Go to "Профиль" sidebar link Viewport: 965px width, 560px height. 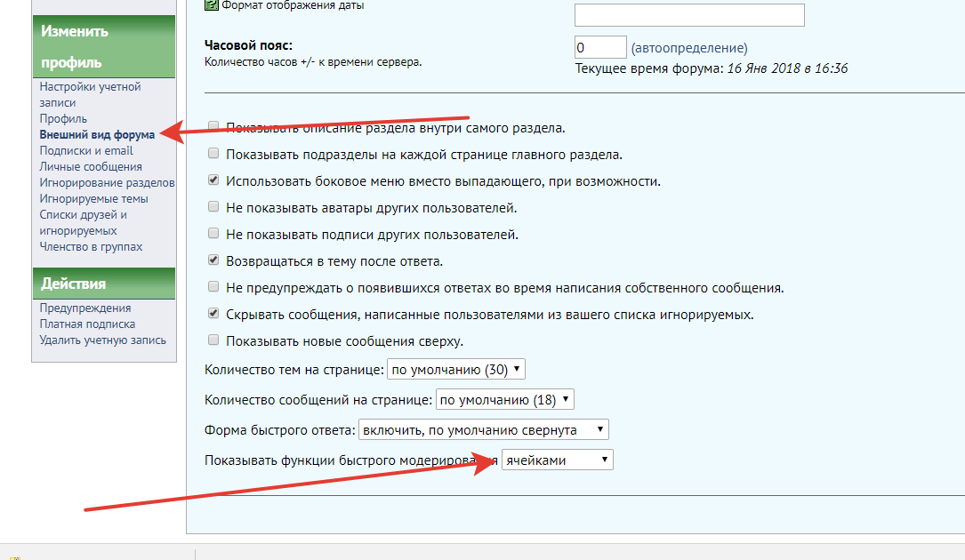(63, 118)
